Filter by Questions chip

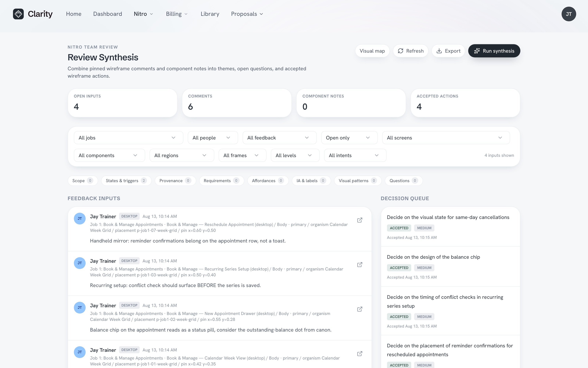(404, 181)
